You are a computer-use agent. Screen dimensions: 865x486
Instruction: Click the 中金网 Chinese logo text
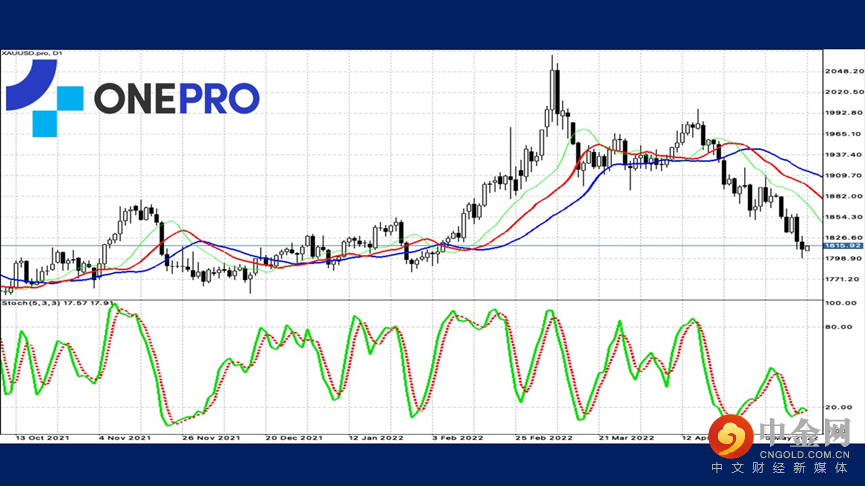pyautogui.click(x=805, y=433)
